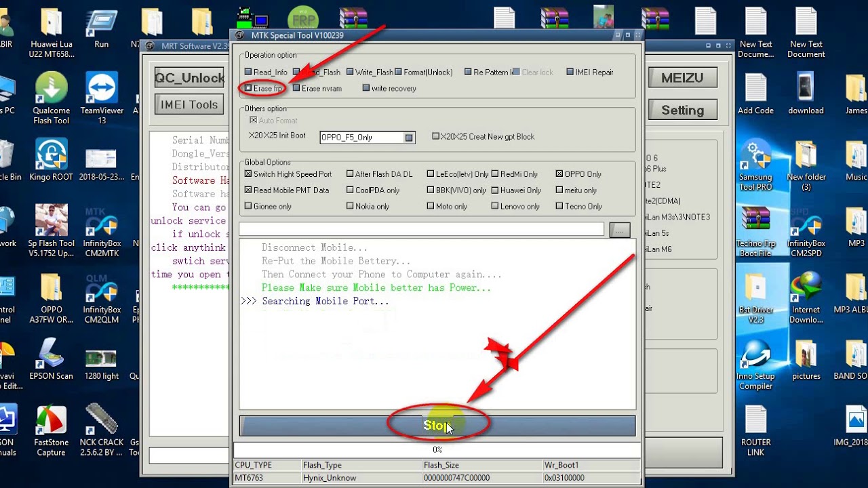868x488 pixels.
Task: Toggle Switch Hight Speed Port checkbox
Action: tap(248, 174)
